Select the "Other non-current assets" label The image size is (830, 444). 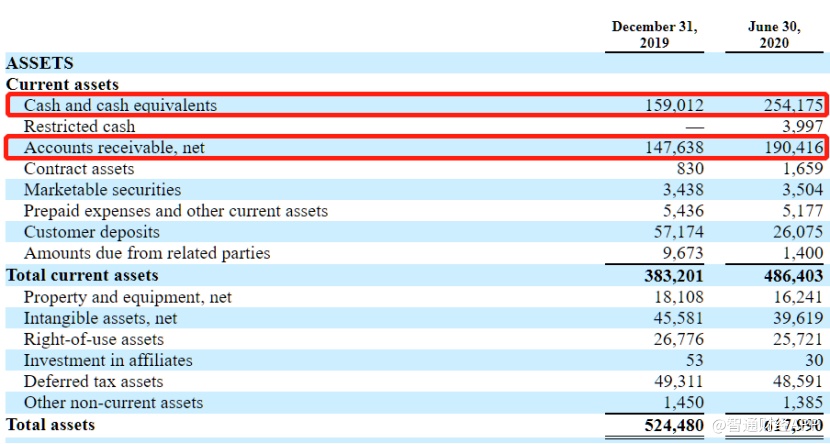tap(113, 403)
